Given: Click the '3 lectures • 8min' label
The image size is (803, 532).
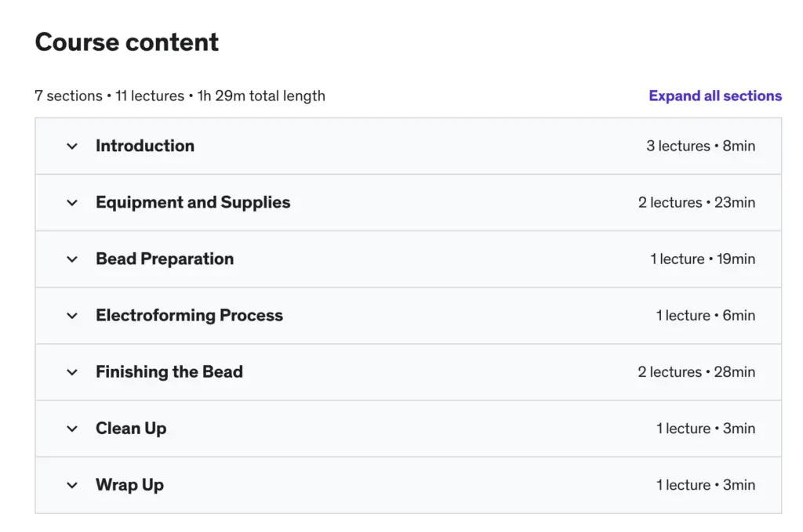Looking at the screenshot, I should (700, 146).
